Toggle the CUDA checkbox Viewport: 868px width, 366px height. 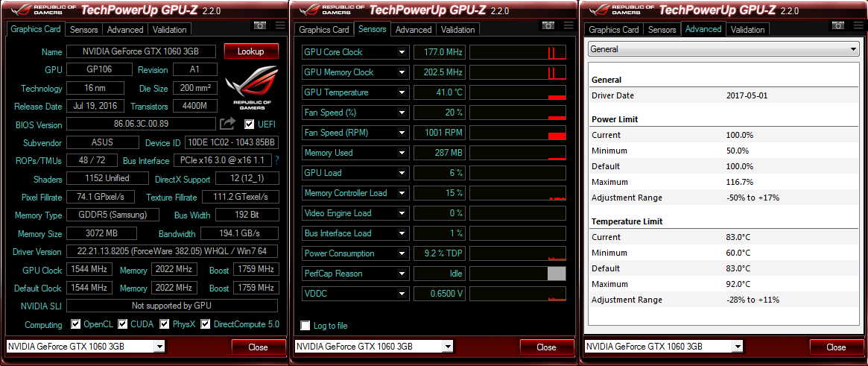[x=123, y=324]
